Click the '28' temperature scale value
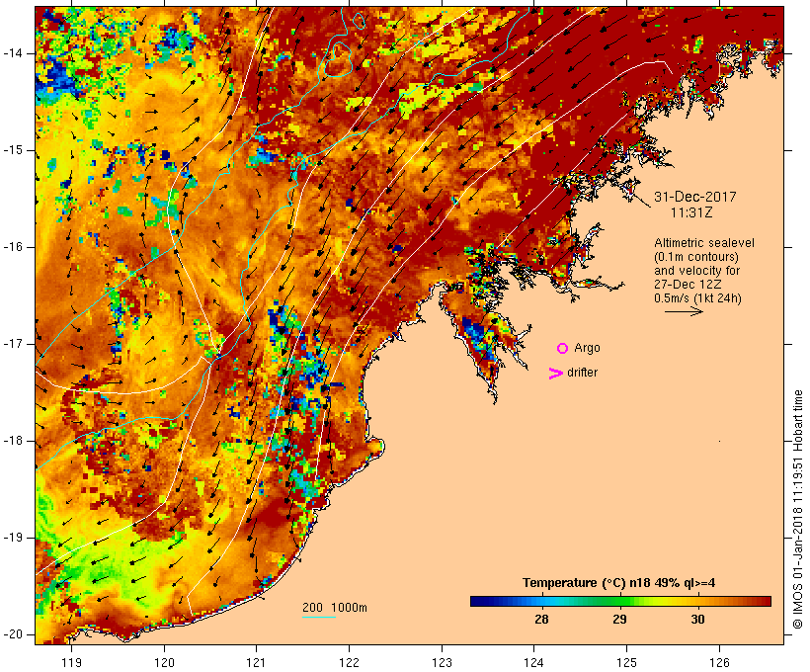The width and height of the screenshot is (810, 672). [541, 620]
